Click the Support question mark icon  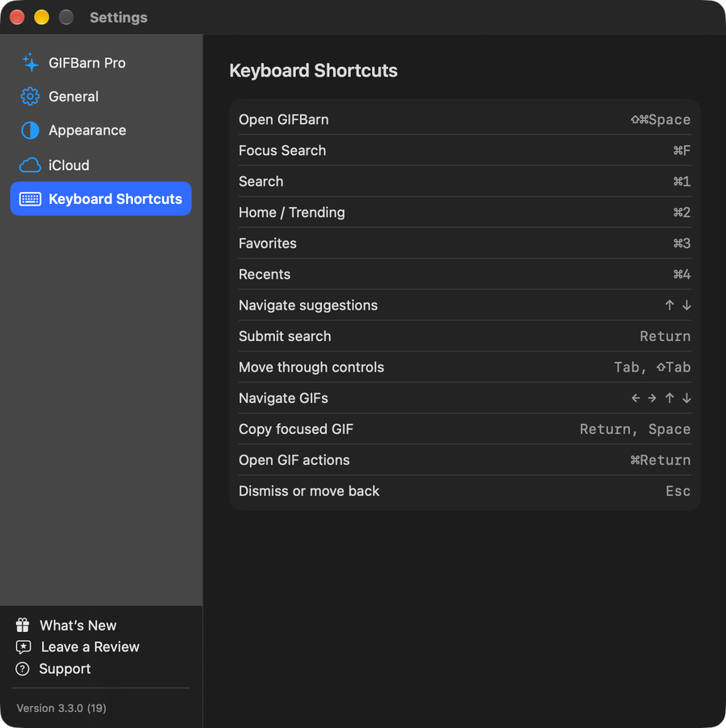pyautogui.click(x=23, y=668)
